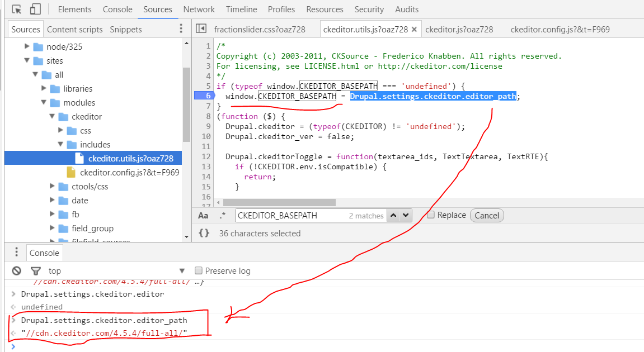Enable the Replace checkbox

pos(430,215)
